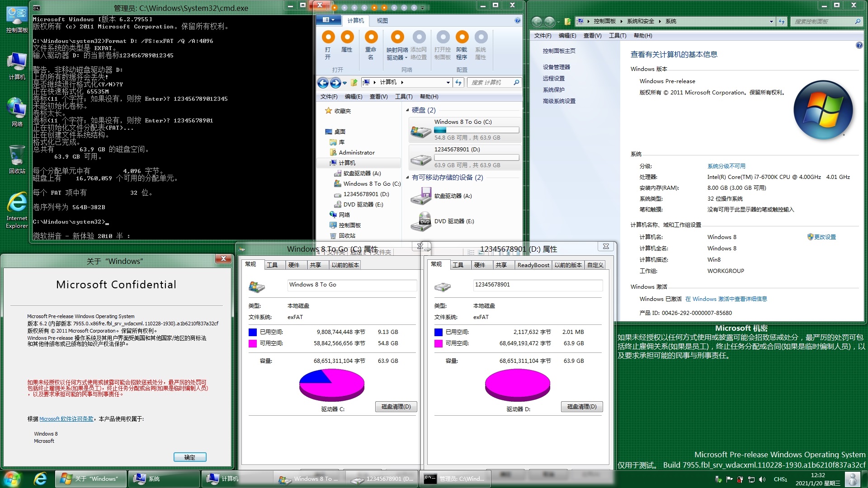This screenshot has width=868, height=488.
Task: Click the 搜索控制面板 search box
Action: click(x=826, y=21)
